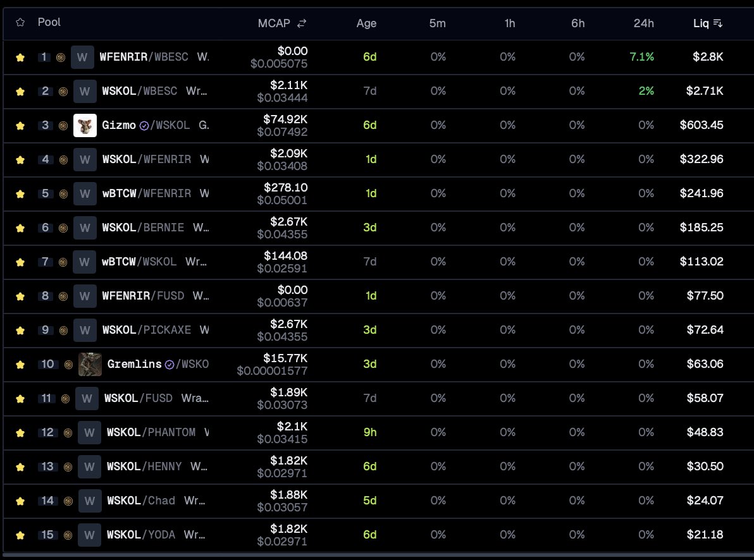Toggle the favorite star for wBTCW/WSKOL
Viewport: 754px width, 560px height.
(20, 262)
